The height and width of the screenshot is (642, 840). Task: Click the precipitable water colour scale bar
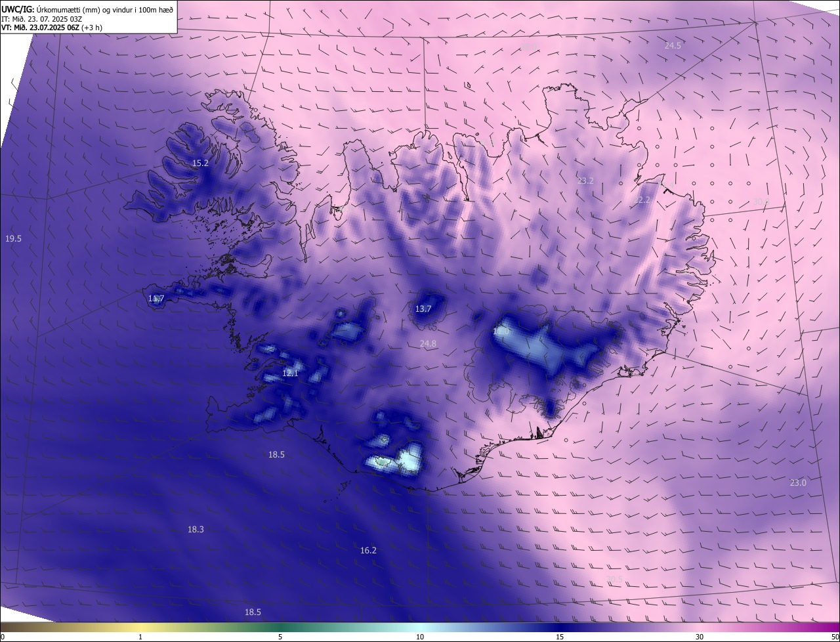pos(420,628)
